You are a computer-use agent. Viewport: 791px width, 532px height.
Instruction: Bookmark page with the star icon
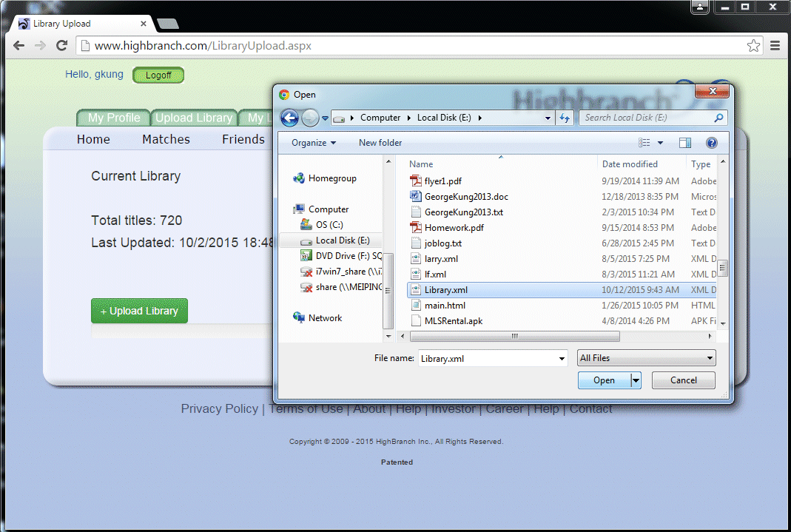(753, 46)
